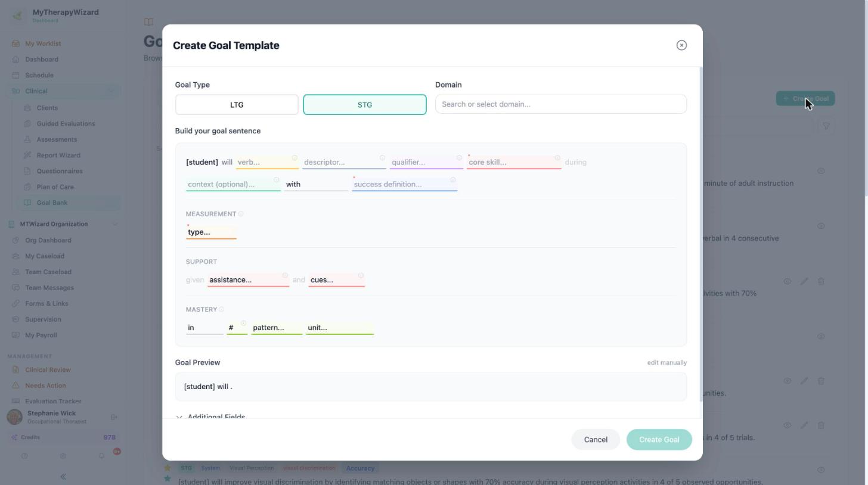Click the Plan of Care icon
This screenshot has height=485, width=868.
click(x=27, y=187)
